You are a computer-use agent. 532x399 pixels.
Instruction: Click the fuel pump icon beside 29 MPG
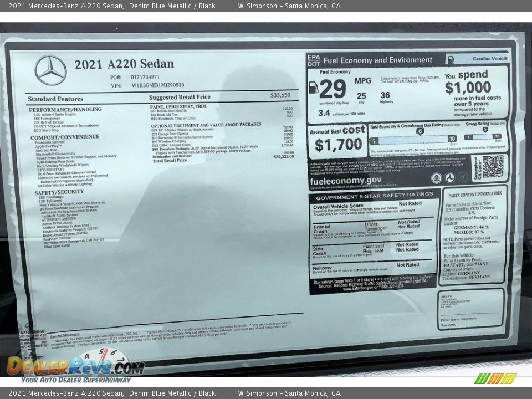pos(314,87)
